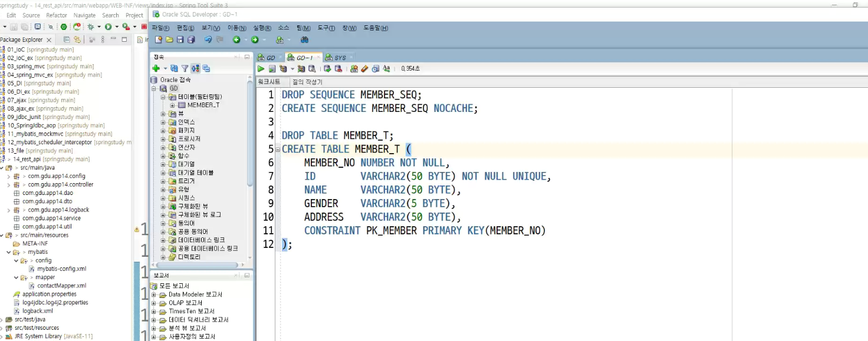Click Save icon in SQL Developer toolbar
Image resolution: width=868 pixels, height=341 pixels.
tap(180, 39)
